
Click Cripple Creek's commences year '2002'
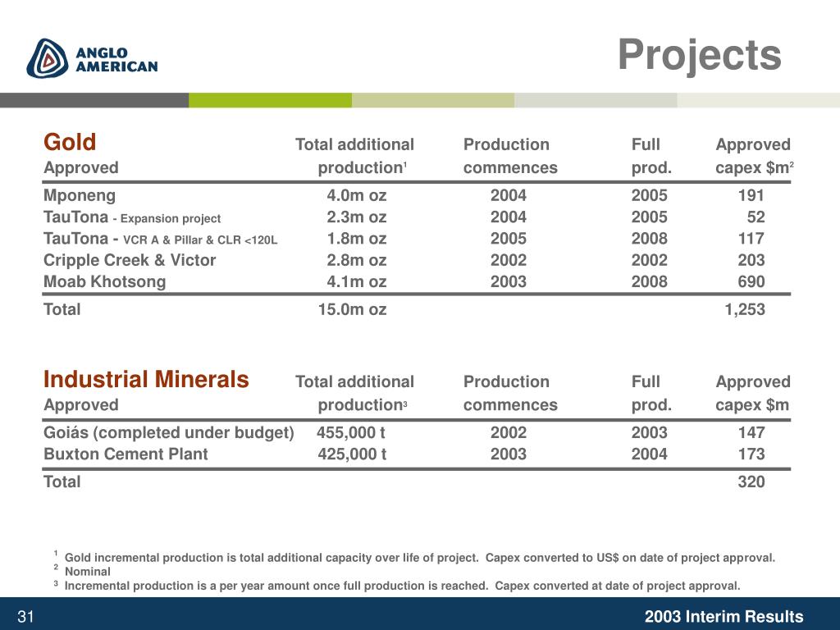(x=509, y=260)
